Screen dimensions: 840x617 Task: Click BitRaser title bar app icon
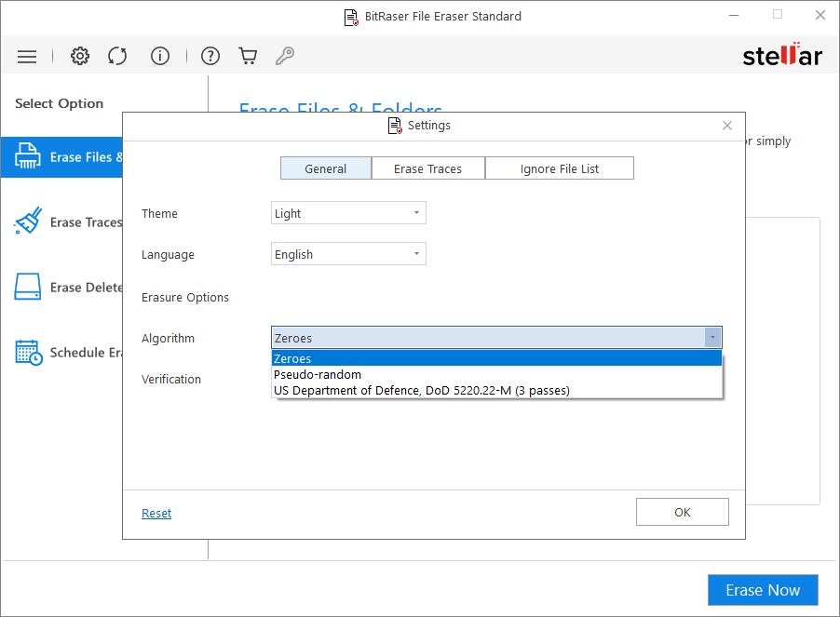tap(351, 17)
